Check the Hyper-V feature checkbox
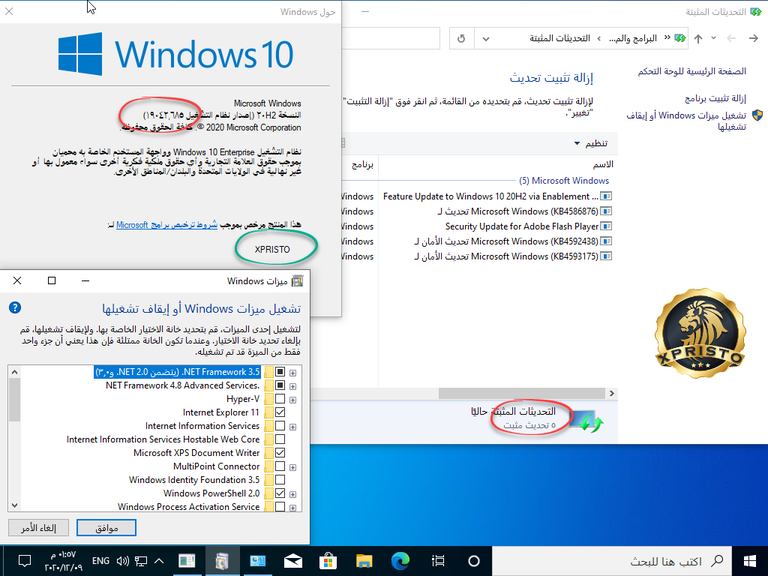Screen dimensions: 768x576 [280, 399]
